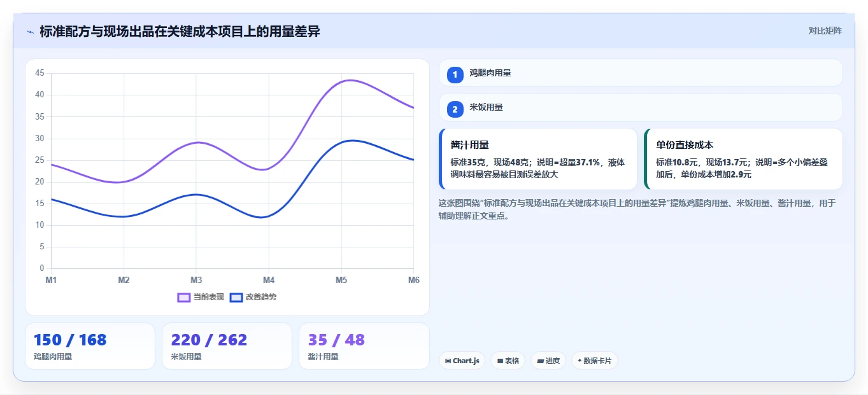Toggle the 当前表现 legend item
This screenshot has width=868, height=395.
click(x=201, y=297)
